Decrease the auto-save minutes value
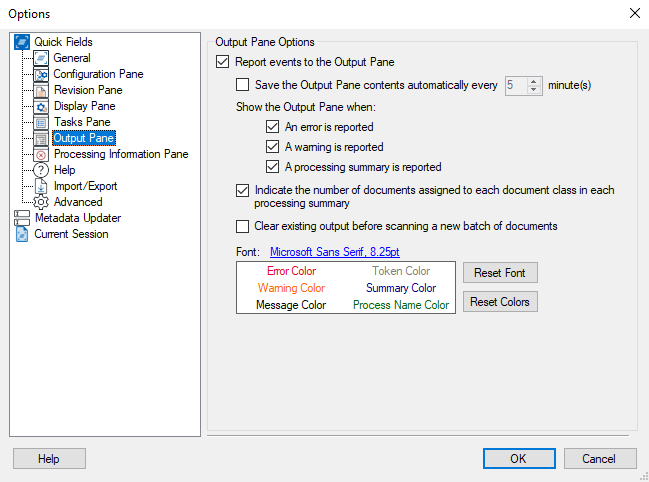The width and height of the screenshot is (649, 482). [x=534, y=89]
